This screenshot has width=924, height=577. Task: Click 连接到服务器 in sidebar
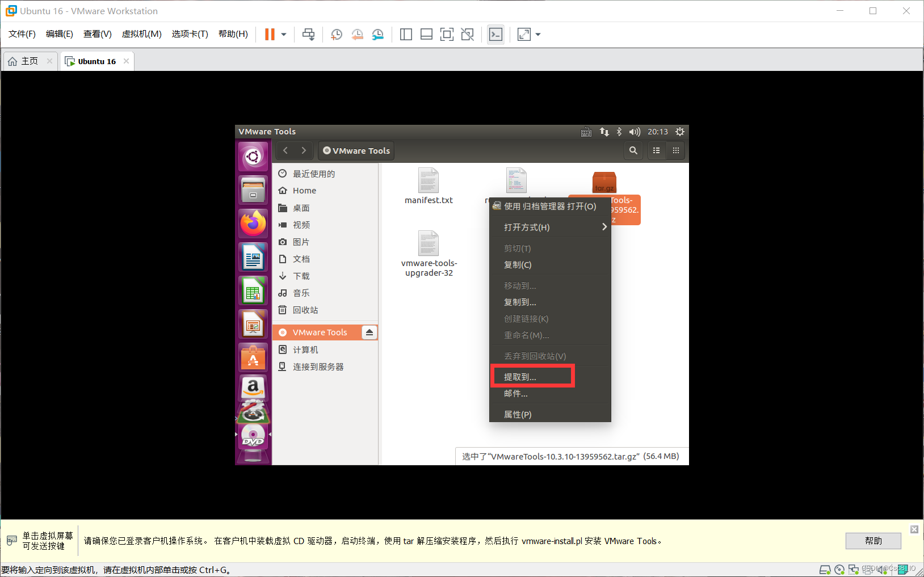(x=325, y=367)
